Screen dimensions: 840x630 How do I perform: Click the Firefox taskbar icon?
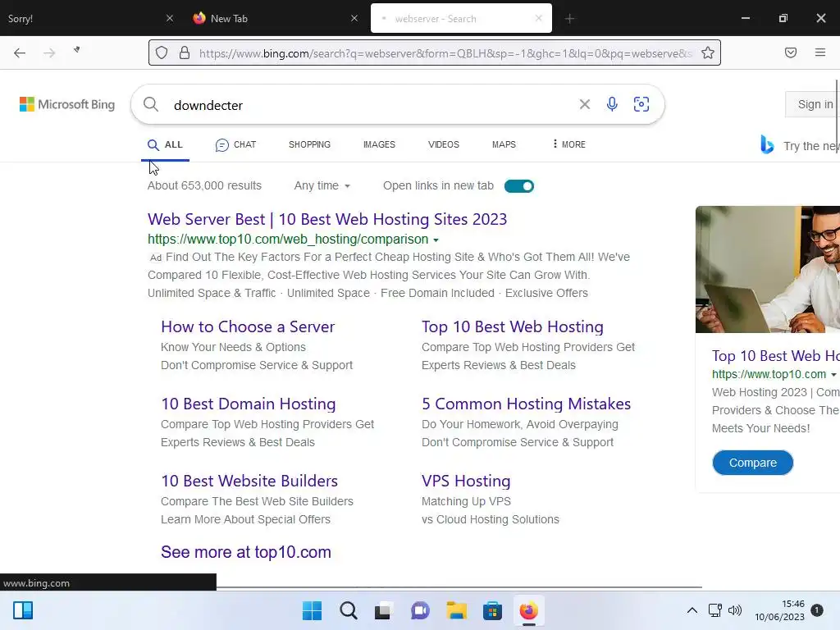coord(529,610)
